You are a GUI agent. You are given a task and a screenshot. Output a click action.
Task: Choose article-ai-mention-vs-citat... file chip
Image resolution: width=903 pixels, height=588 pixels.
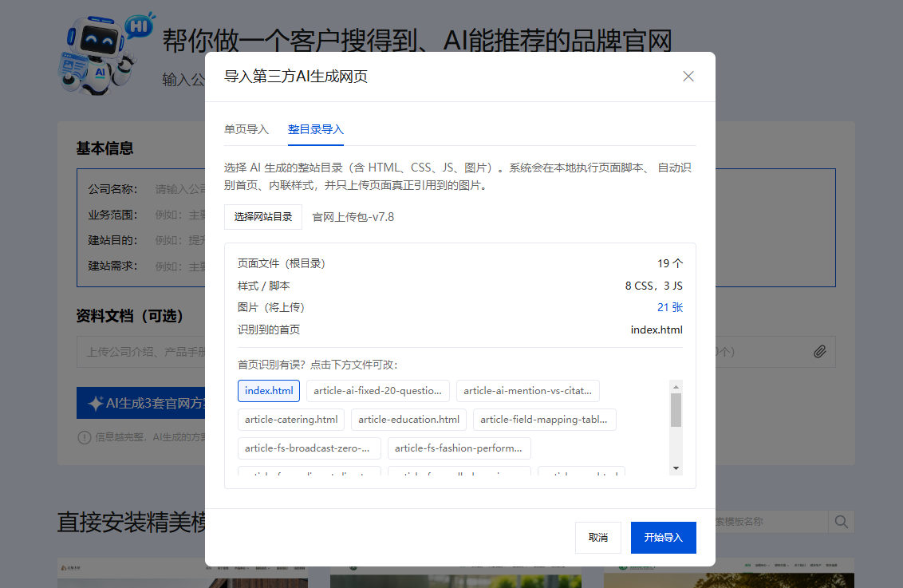(527, 390)
